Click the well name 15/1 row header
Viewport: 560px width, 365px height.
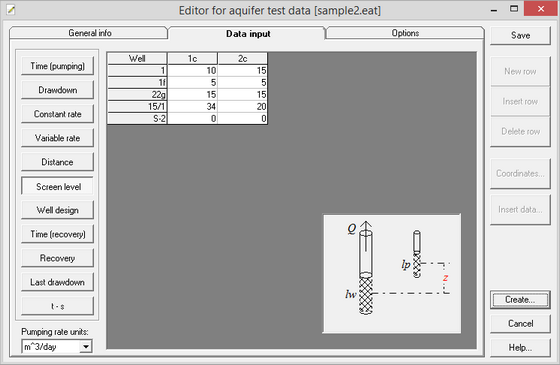tap(137, 106)
